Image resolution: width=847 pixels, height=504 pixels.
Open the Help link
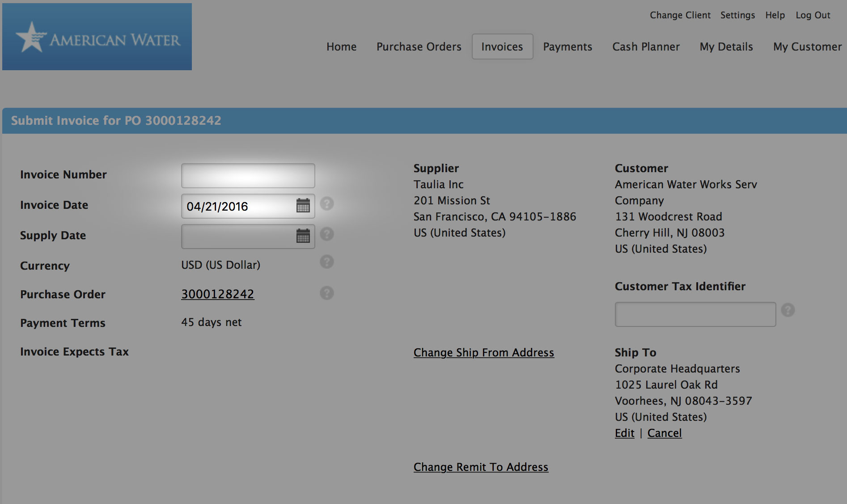click(x=775, y=15)
